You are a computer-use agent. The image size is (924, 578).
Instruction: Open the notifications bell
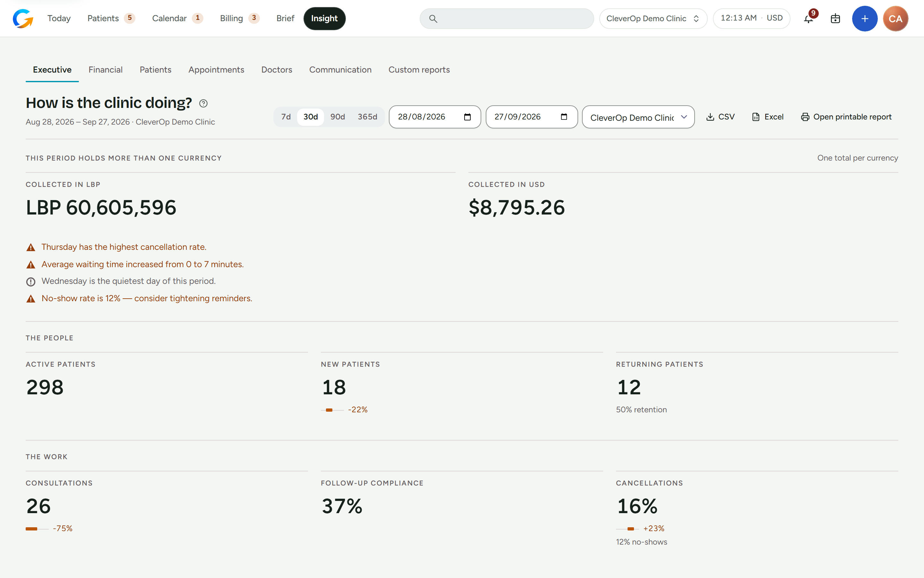click(808, 19)
